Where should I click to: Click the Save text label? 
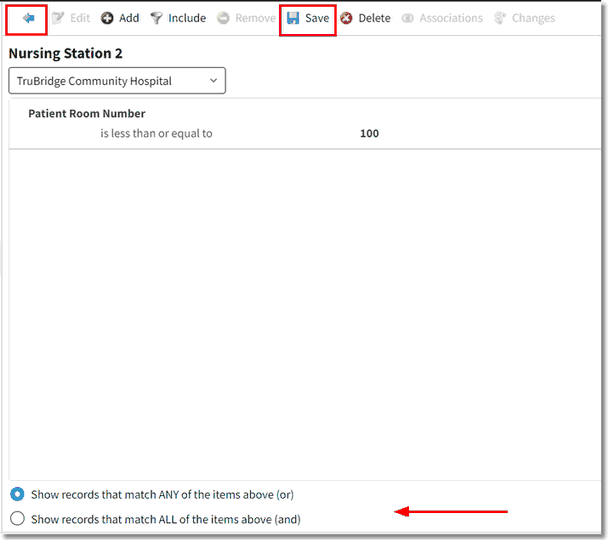click(x=317, y=18)
